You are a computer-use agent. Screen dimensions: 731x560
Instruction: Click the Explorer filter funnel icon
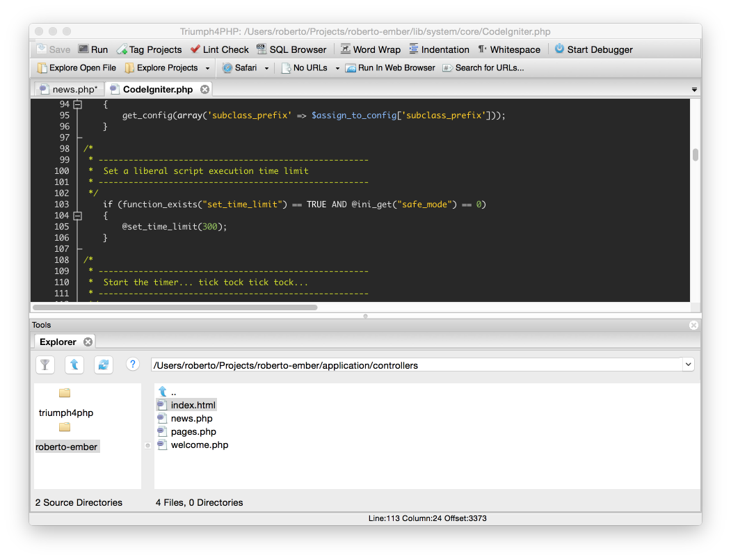point(45,365)
